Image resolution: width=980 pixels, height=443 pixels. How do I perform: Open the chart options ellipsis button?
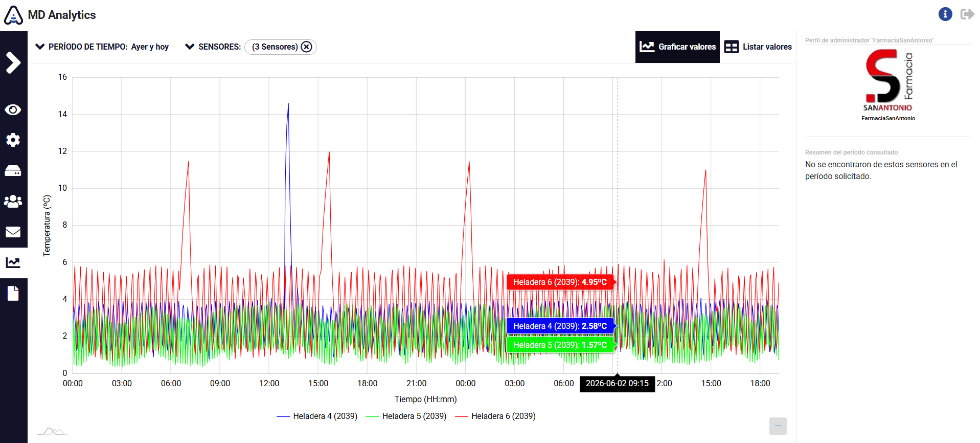coord(778,426)
